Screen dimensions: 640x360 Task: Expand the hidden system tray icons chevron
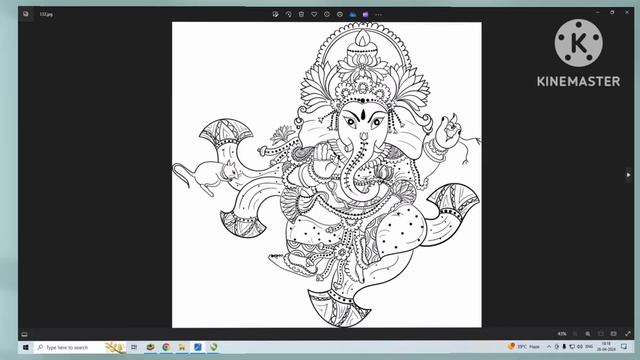pyautogui.click(x=549, y=347)
